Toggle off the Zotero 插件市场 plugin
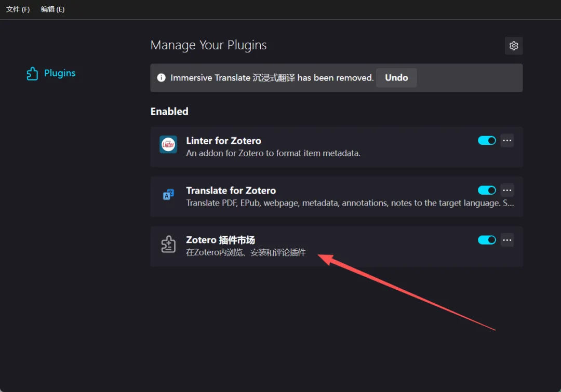 coord(487,240)
